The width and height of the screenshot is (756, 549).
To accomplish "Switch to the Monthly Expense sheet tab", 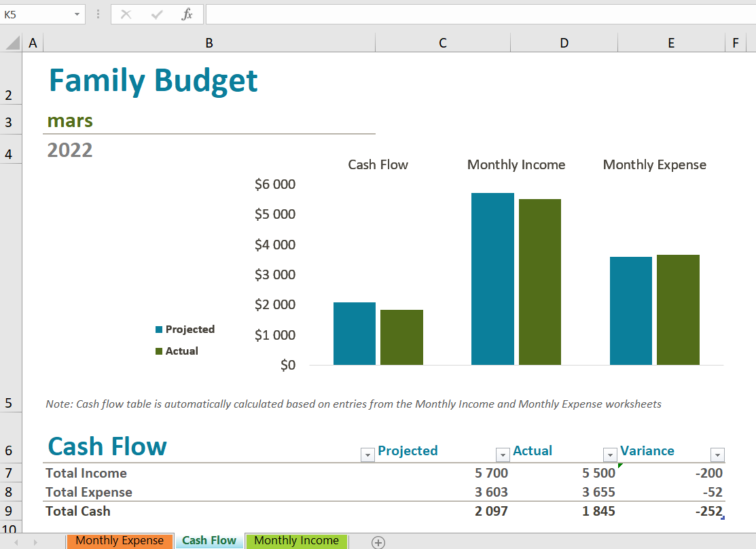I will click(120, 541).
